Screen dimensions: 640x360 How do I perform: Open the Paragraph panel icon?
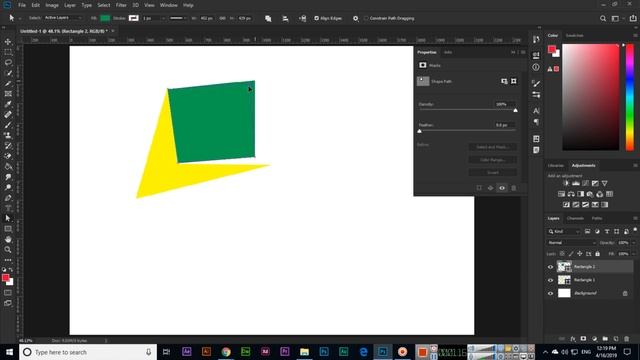point(536,122)
